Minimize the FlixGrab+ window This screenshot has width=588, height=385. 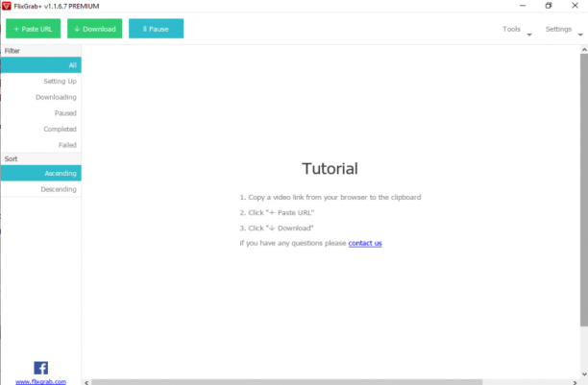pyautogui.click(x=523, y=6)
